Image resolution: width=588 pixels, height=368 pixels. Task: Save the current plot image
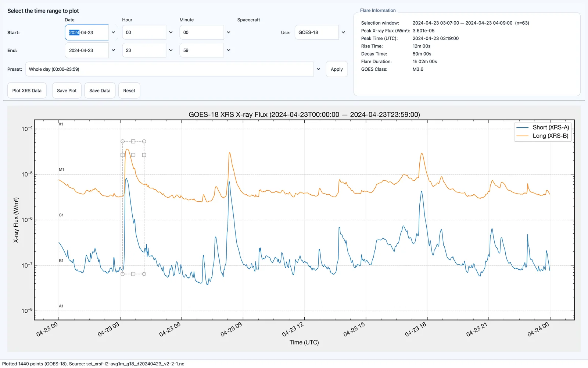67,91
